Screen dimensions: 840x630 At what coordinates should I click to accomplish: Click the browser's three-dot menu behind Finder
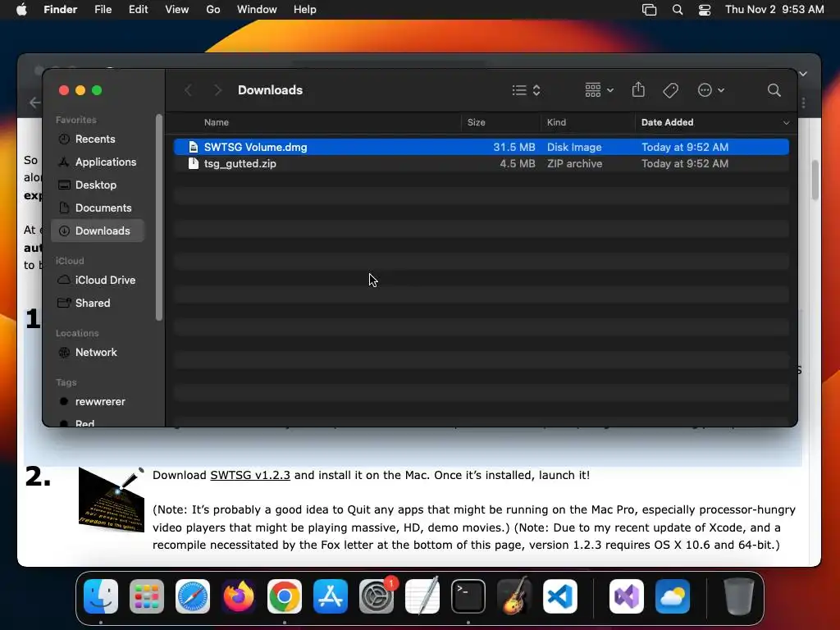pyautogui.click(x=804, y=103)
